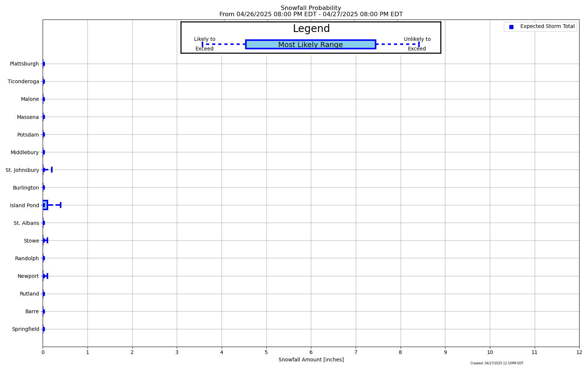The height and width of the screenshot is (368, 588).
Task: Click the Rutland location label
Action: (x=29, y=294)
